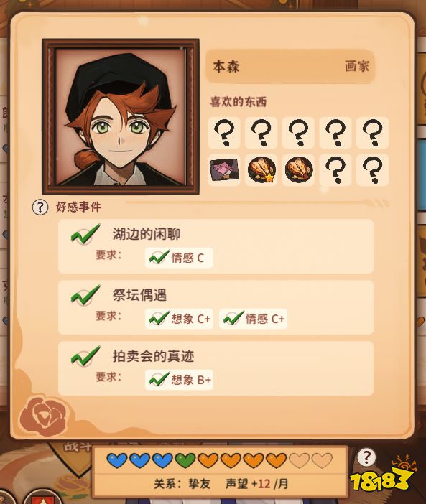Select the 想象 B+ requirement tag

[179, 380]
